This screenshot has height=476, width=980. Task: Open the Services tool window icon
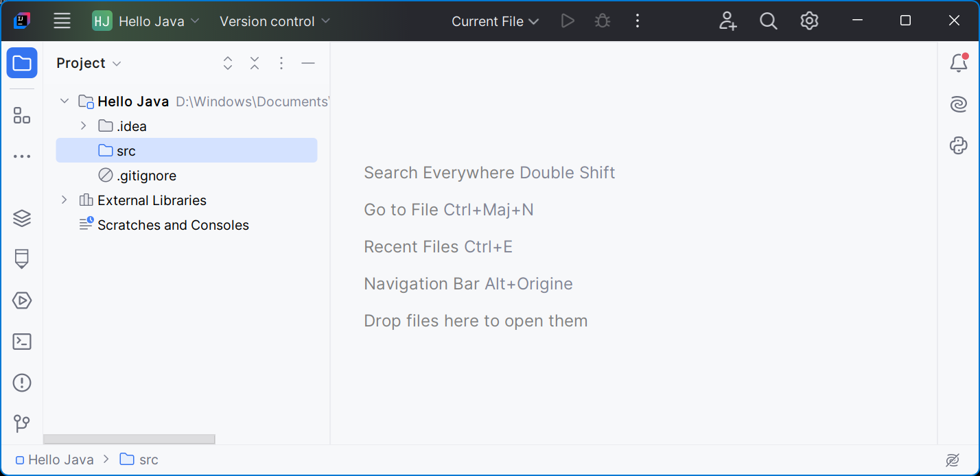(x=22, y=300)
